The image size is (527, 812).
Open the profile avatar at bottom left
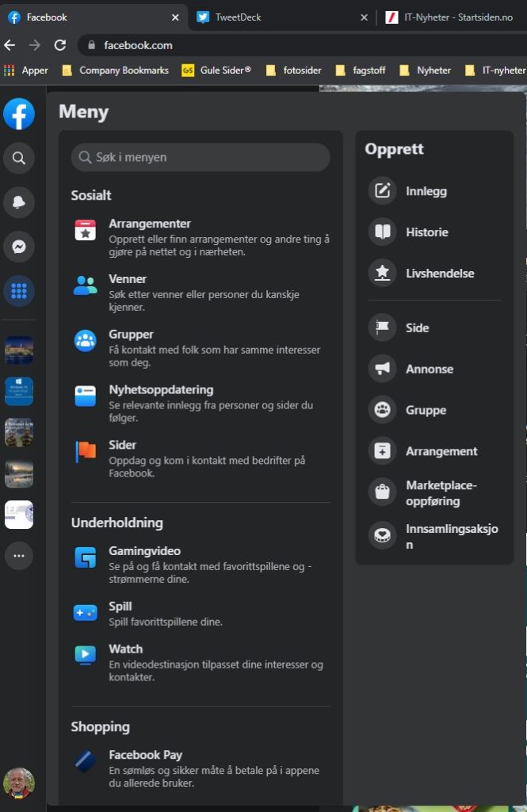pos(19,783)
